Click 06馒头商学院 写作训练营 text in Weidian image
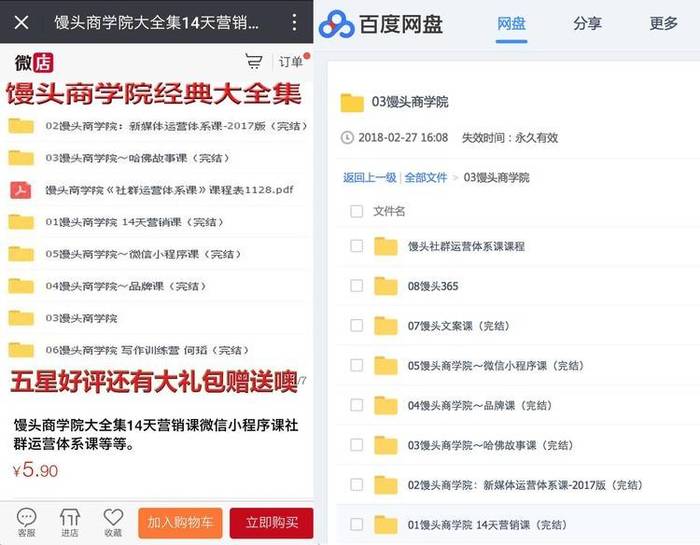Screen dimensions: 700x545 (x=147, y=350)
